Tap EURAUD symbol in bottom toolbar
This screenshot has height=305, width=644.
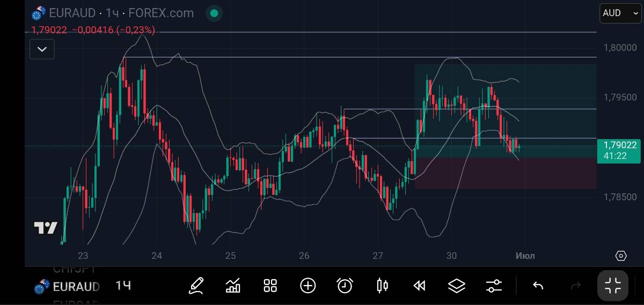[x=76, y=286]
